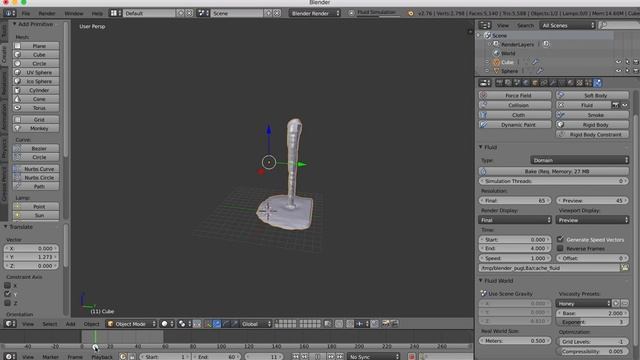Click the OpenGL render image icon

[x=385, y=324]
